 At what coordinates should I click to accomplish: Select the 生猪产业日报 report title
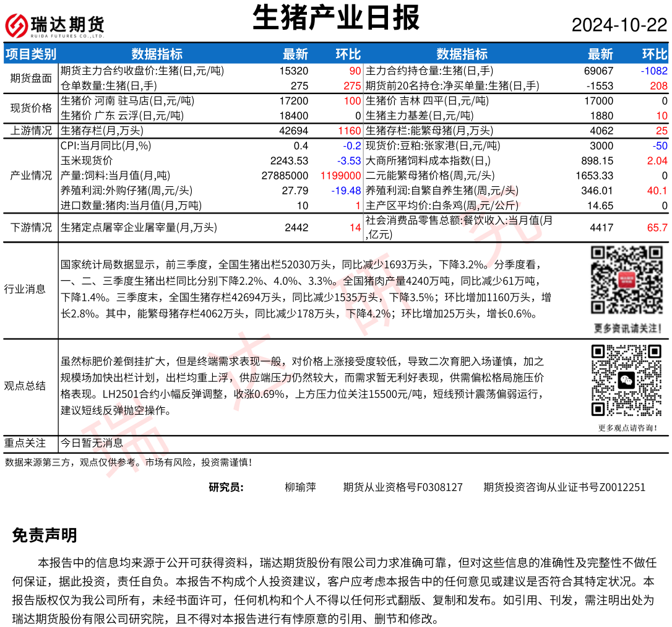coord(336,18)
